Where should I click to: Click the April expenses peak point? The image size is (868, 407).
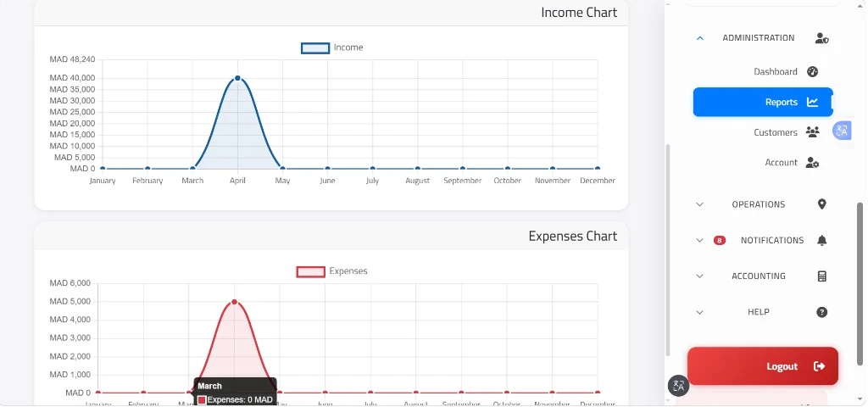[x=234, y=302]
